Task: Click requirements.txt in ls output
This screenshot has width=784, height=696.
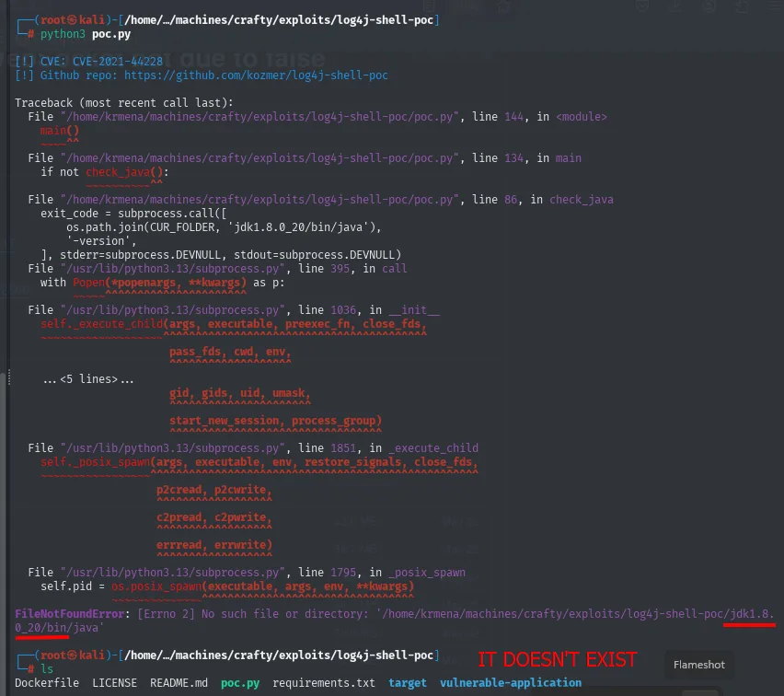Action: tap(324, 683)
